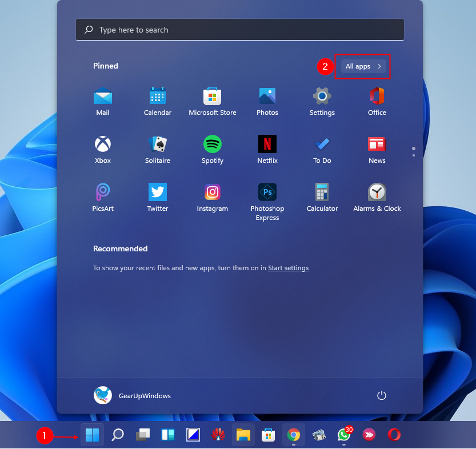Open File Explorer on the taskbar
This screenshot has height=449, width=476.
coord(243,435)
